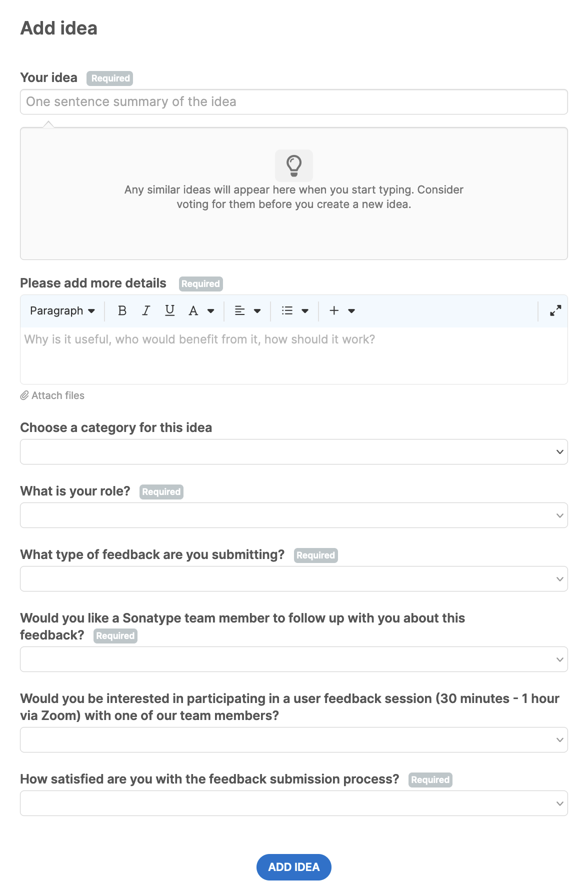The width and height of the screenshot is (588, 894).
Task: Click into the details text area
Action: (x=294, y=355)
